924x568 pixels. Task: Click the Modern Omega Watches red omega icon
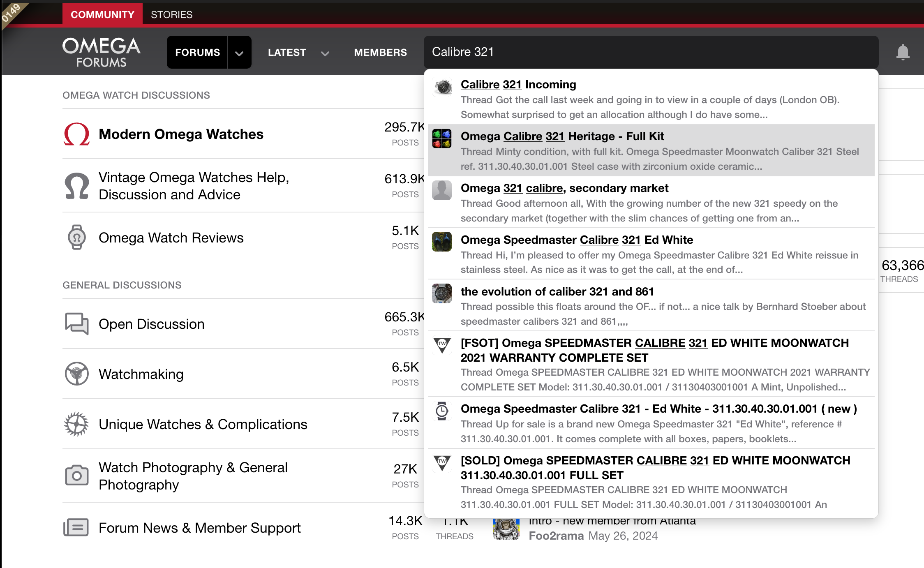coord(76,134)
